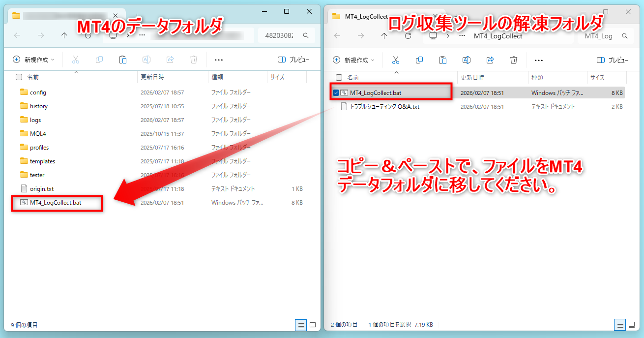Image resolution: width=644 pixels, height=338 pixels.
Task: Toggle select-all checkbox in right window header
Action: [339, 77]
